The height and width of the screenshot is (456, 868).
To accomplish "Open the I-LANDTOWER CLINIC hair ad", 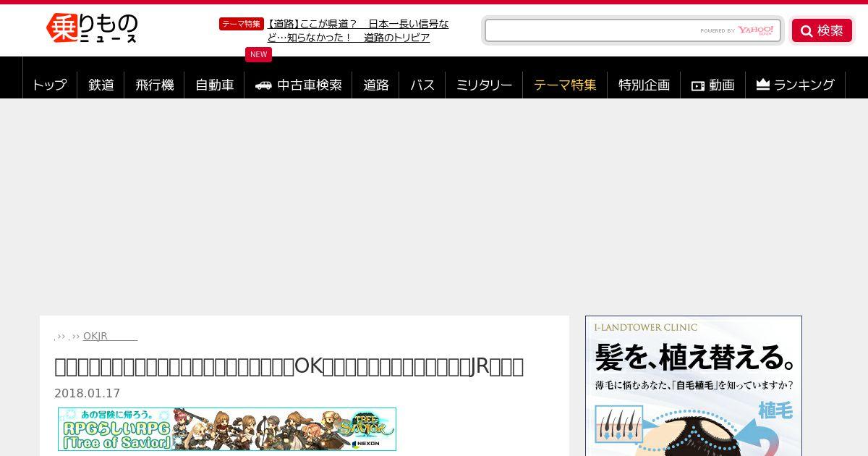I will (x=694, y=386).
